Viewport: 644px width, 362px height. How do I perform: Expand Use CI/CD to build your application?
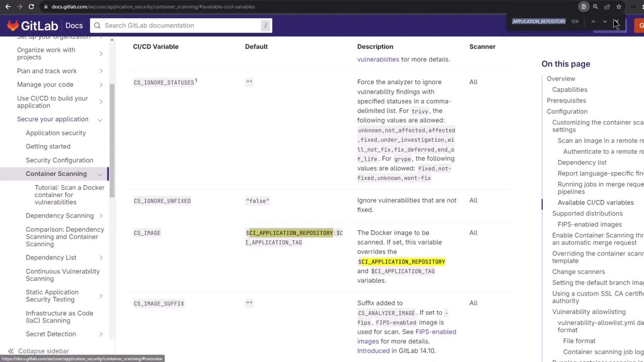coord(101,102)
